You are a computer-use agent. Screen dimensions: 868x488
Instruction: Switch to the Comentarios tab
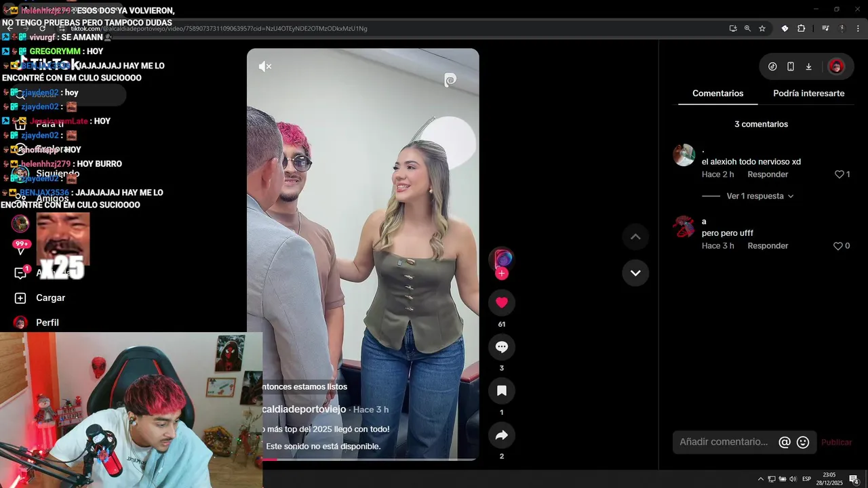click(x=717, y=94)
